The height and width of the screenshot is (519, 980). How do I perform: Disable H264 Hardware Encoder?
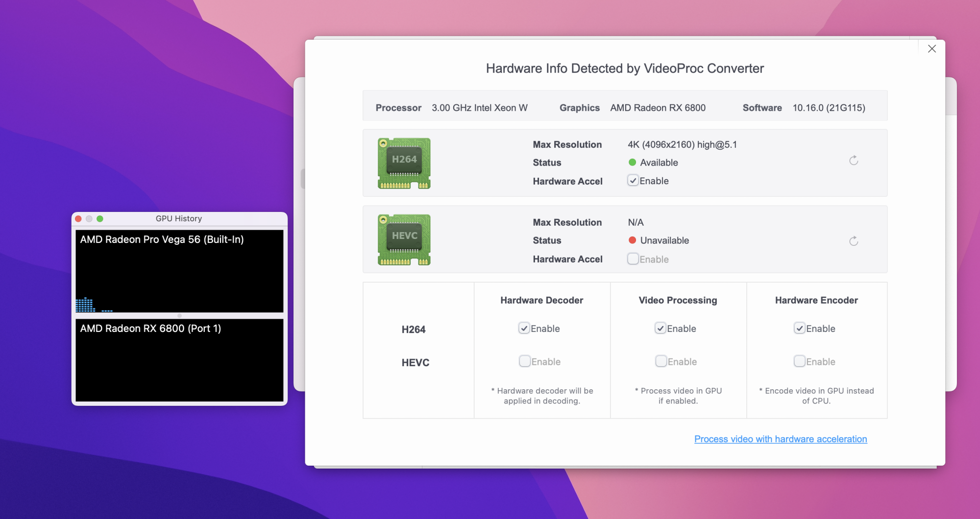(800, 328)
